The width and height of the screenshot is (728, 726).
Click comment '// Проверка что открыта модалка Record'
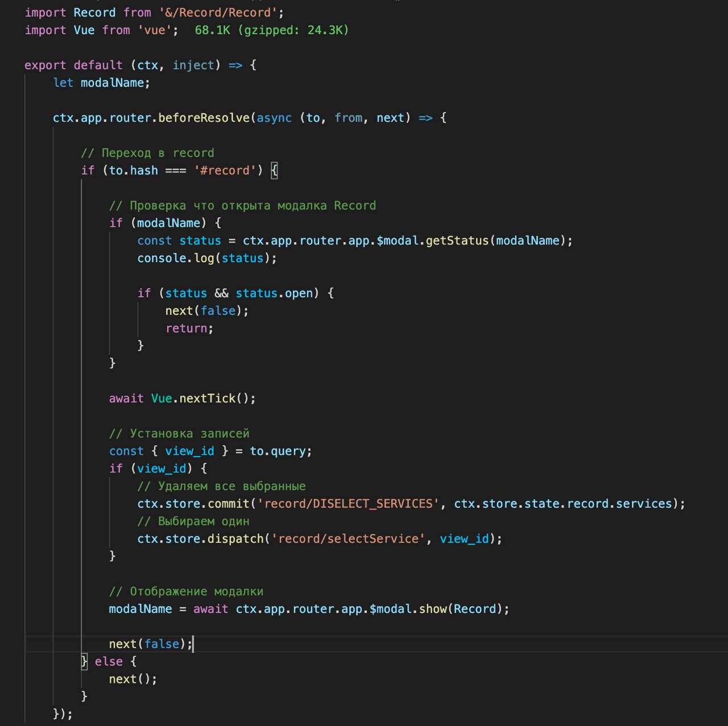242,206
